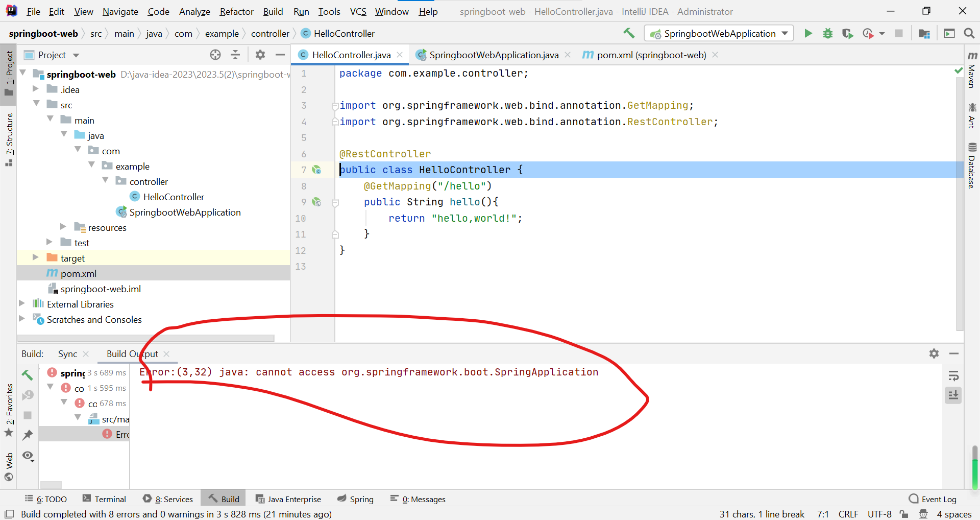
Task: Toggle tool window bars icon bottom-left
Action: pos(9,514)
